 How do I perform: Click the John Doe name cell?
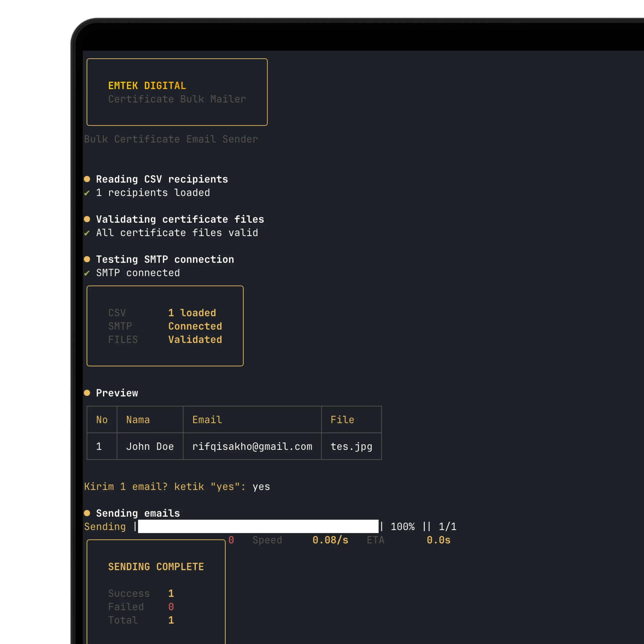[150, 446]
